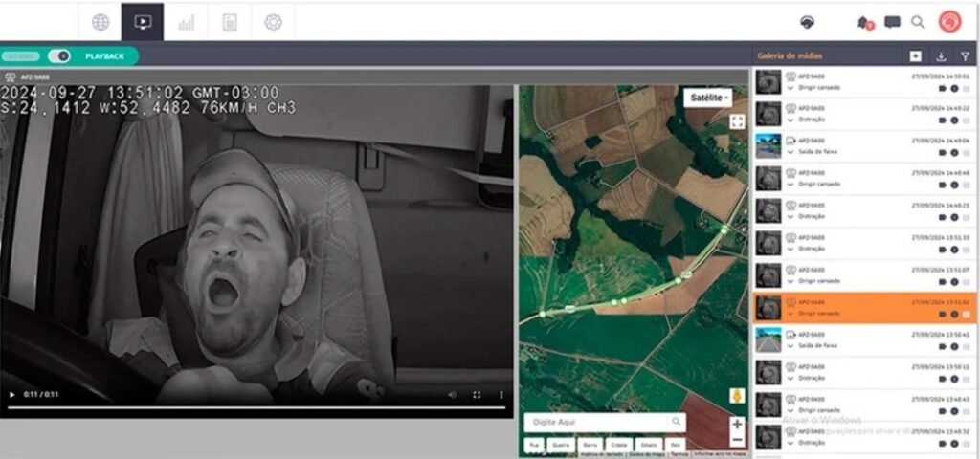Click the download icon in Galeria de mídias

click(x=941, y=56)
